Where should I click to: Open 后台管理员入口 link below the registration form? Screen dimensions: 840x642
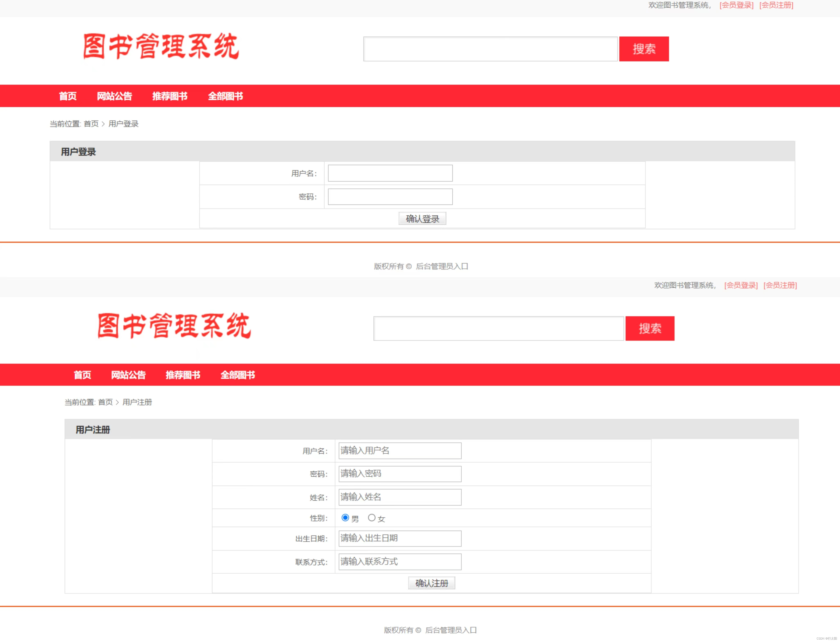tap(451, 630)
